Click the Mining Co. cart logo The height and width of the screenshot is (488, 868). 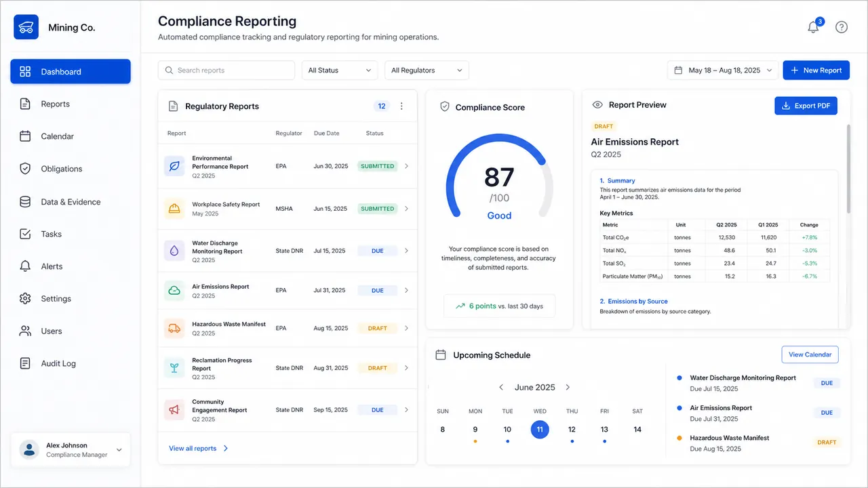[26, 28]
